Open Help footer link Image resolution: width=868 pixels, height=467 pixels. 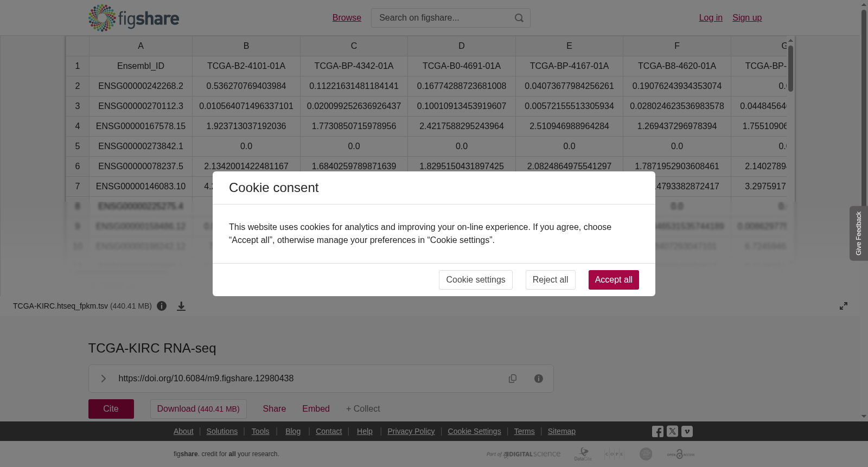365,431
